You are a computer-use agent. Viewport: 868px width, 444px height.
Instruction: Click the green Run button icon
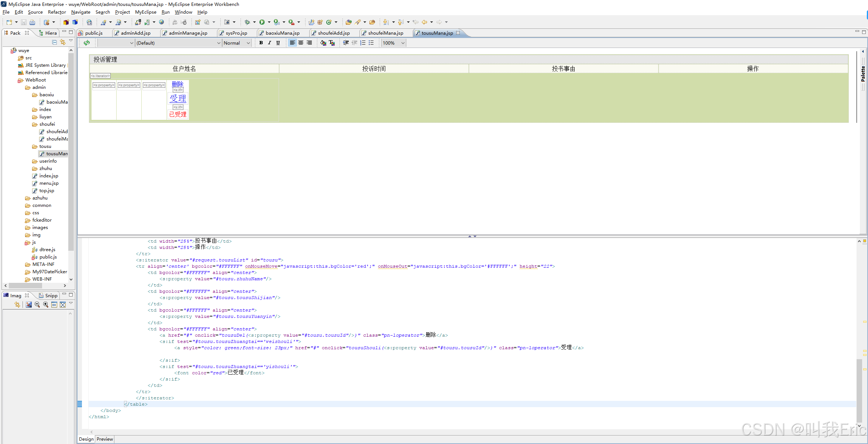pos(262,22)
